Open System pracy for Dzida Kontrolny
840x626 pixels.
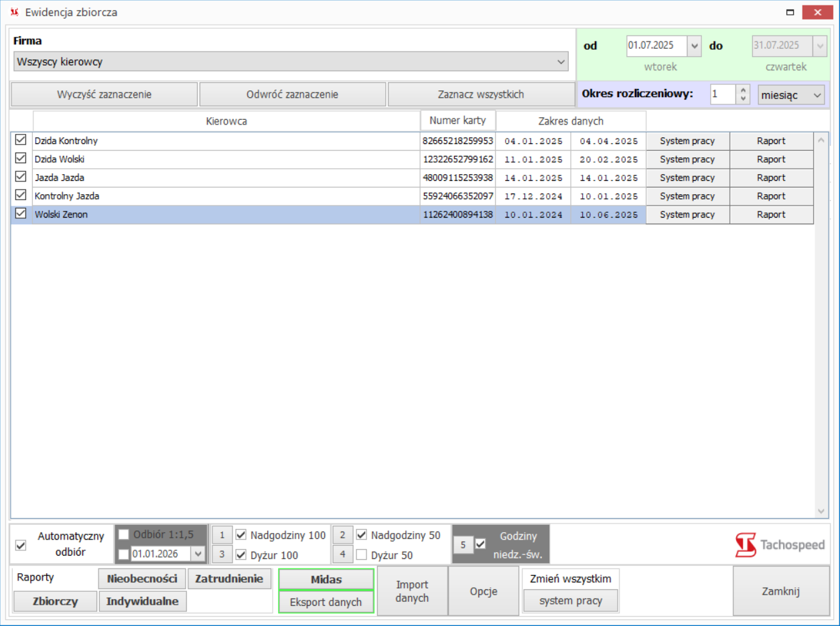[687, 141]
